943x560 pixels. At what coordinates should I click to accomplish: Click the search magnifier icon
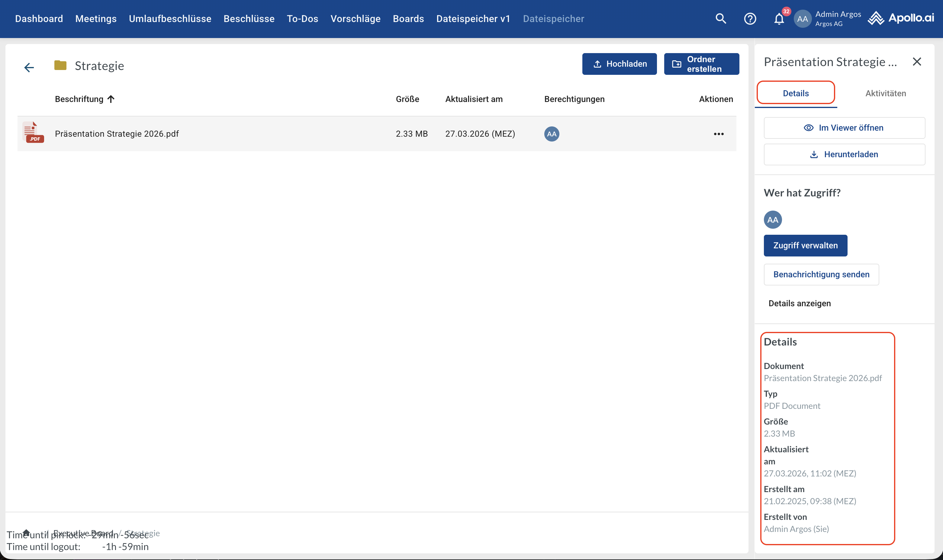point(721,18)
